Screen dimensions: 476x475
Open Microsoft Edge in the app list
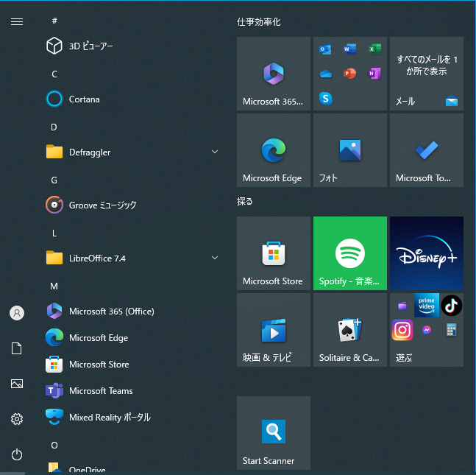point(131,337)
